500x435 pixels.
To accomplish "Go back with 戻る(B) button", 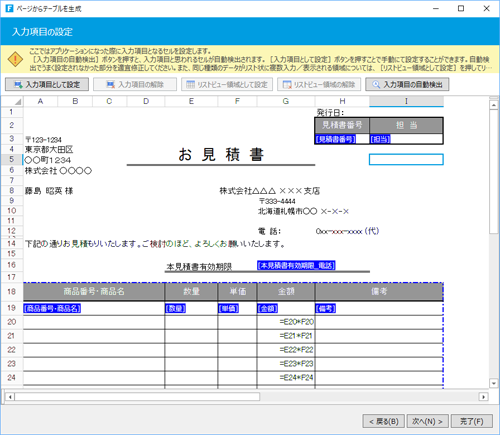I will point(383,421).
